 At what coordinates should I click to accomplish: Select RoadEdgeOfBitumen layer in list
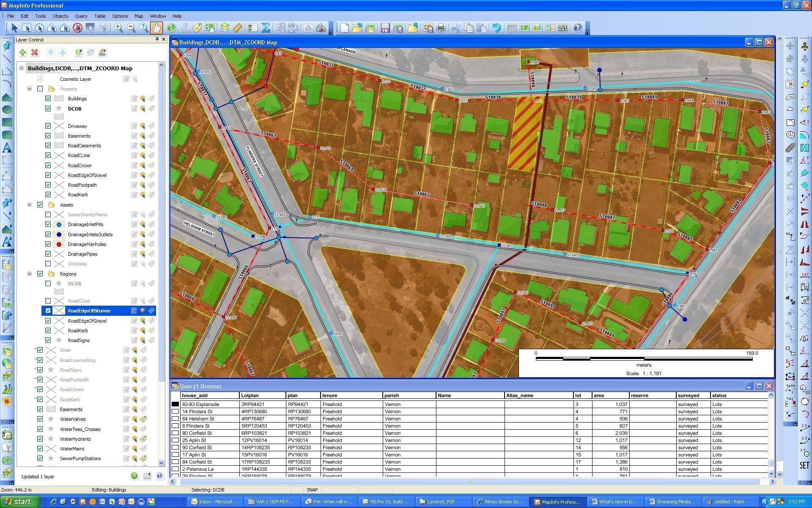89,311
